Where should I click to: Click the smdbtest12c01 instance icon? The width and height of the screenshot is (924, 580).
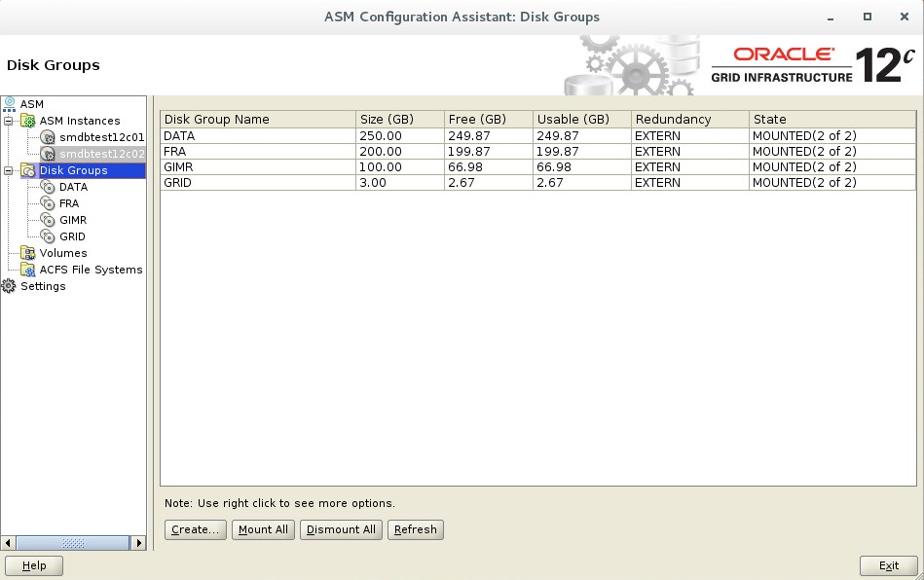coord(48,137)
